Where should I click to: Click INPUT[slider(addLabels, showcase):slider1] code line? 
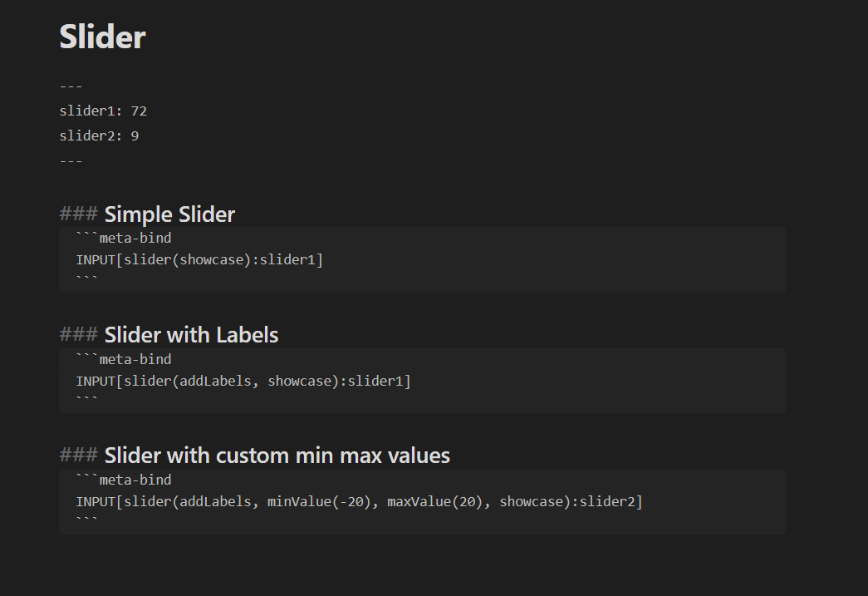coord(243,381)
